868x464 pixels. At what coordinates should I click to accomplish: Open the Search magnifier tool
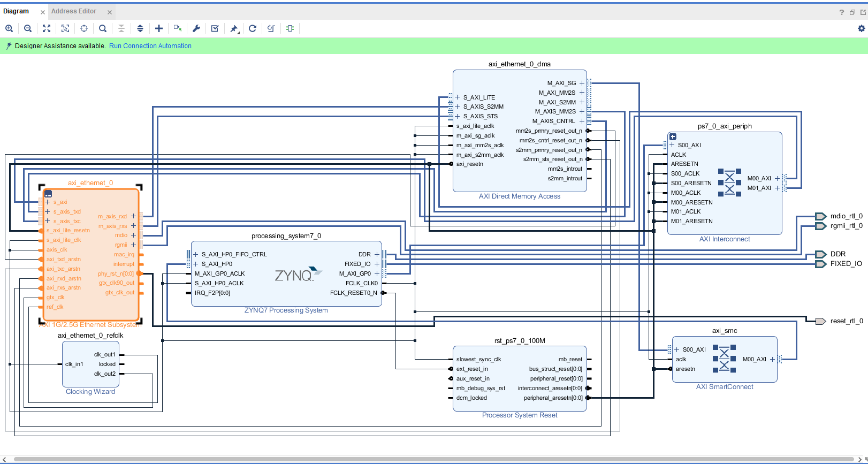pyautogui.click(x=103, y=28)
